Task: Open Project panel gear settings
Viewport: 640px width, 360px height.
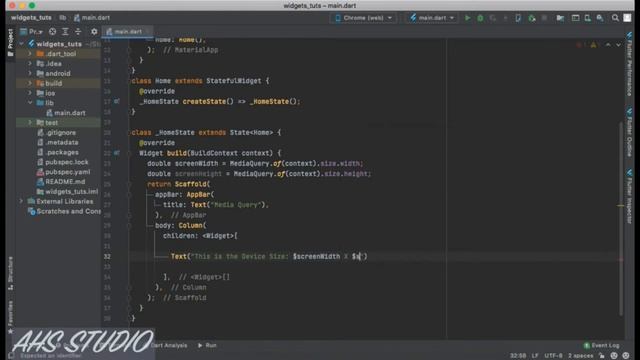Action: tap(94, 31)
